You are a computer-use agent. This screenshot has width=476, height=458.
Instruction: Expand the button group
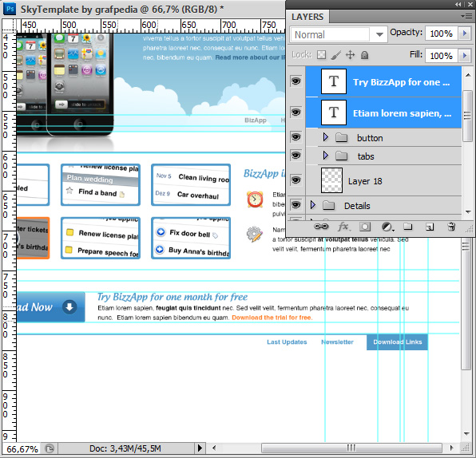(x=325, y=137)
